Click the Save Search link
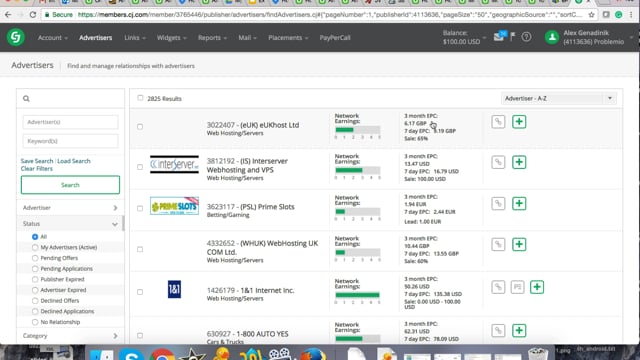Viewport: 640px width, 360px height. click(37, 161)
